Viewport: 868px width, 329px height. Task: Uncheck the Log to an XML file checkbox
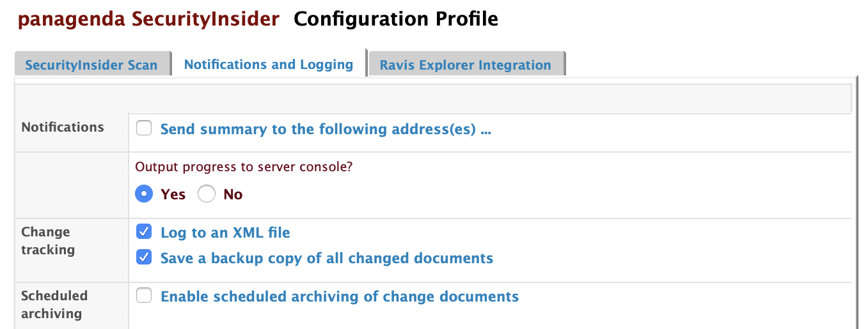click(x=145, y=232)
